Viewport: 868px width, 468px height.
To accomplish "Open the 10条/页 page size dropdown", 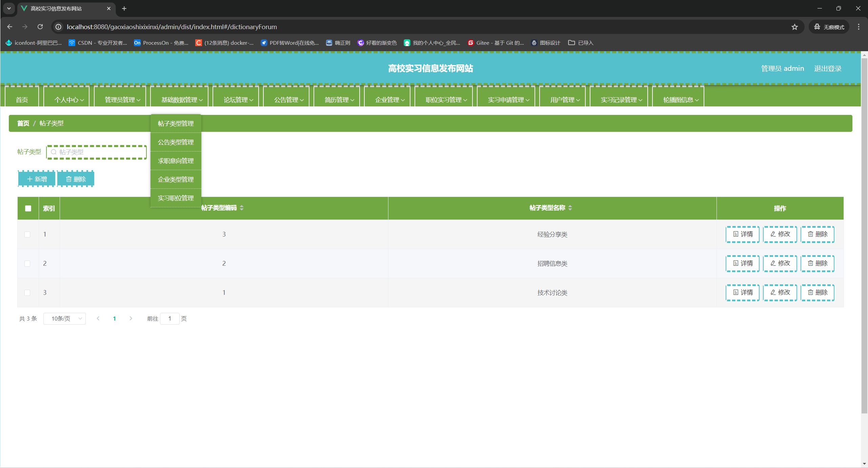I will 64,319.
